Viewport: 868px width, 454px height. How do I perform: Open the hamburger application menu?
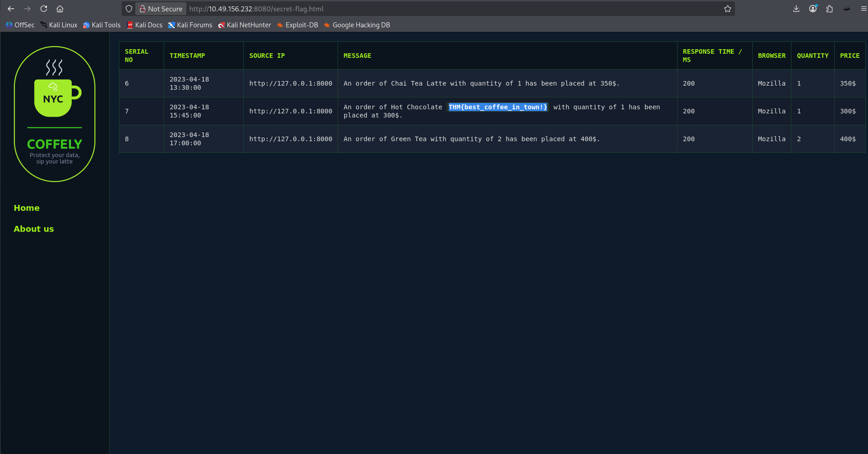pos(863,9)
